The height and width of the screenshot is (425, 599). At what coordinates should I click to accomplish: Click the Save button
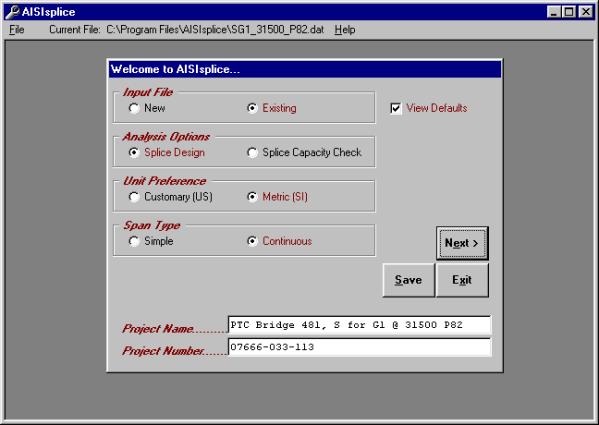tap(408, 280)
